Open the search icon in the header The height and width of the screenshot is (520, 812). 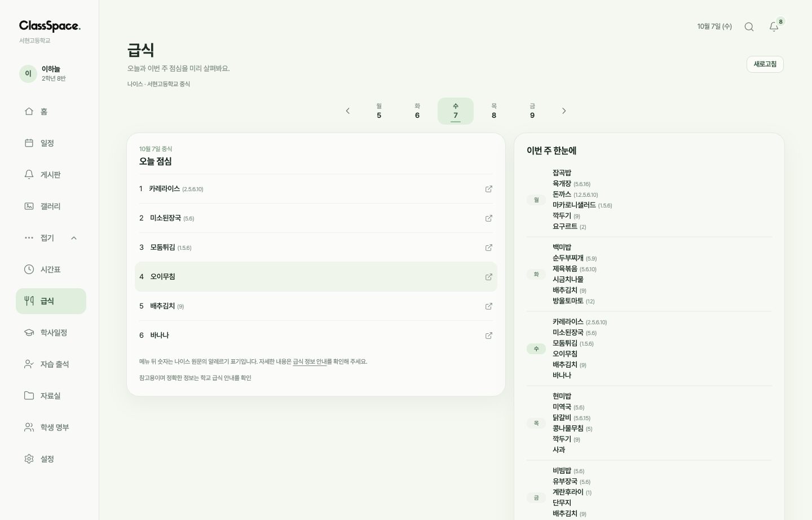[x=749, y=27]
